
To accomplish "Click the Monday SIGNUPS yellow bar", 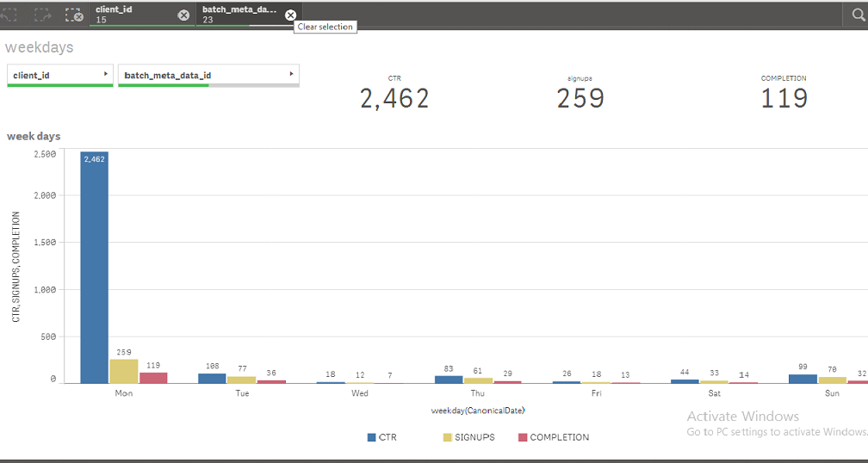I will pyautogui.click(x=123, y=371).
